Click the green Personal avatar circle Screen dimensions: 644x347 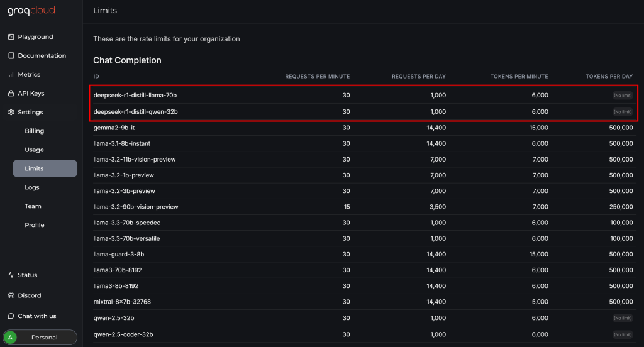(11, 338)
